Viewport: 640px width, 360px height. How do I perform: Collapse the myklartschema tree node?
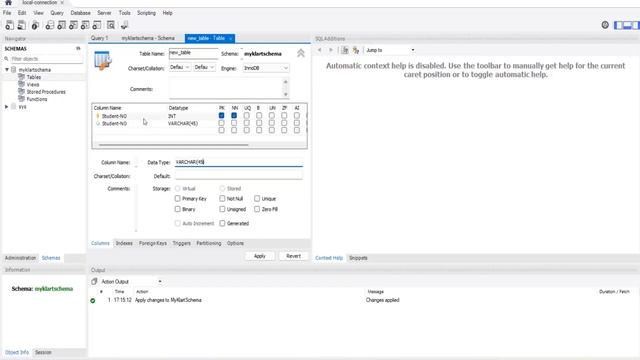(7, 70)
